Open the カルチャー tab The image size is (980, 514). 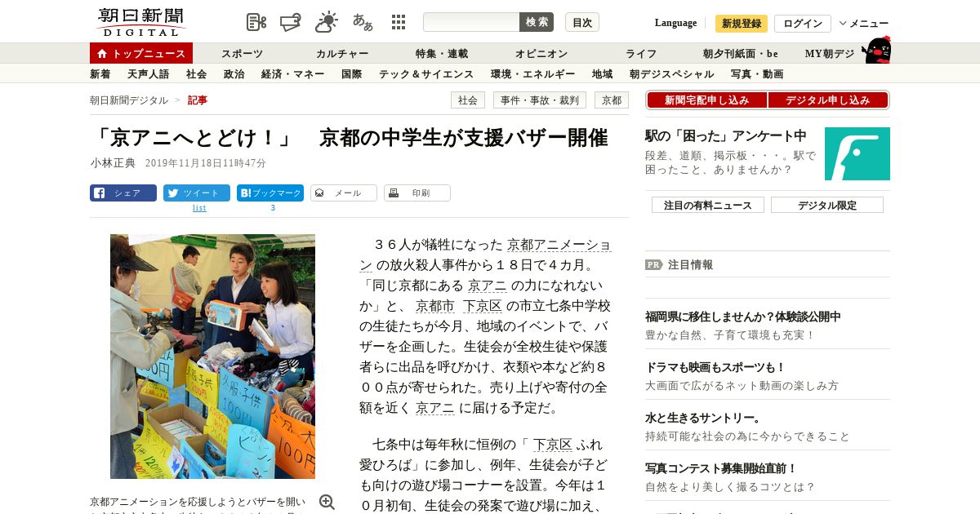(x=342, y=54)
